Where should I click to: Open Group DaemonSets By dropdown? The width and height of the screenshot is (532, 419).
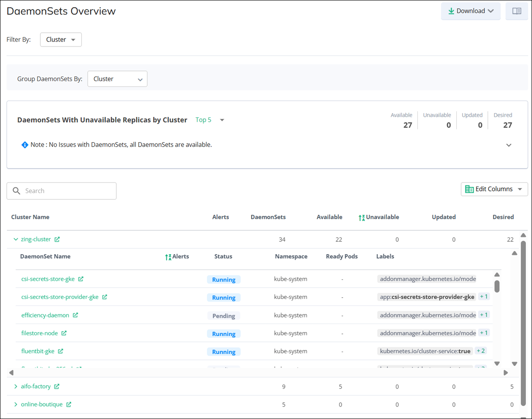point(117,79)
